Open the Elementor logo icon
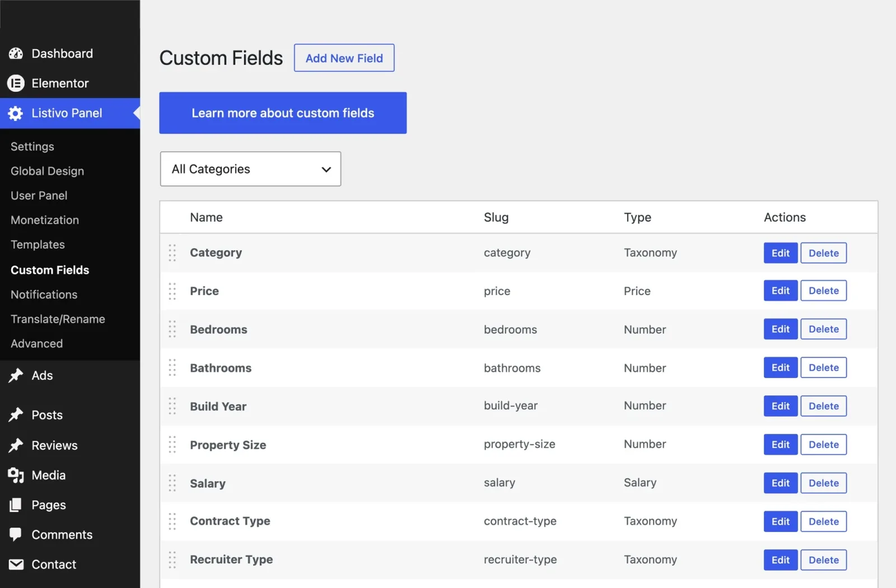This screenshot has width=896, height=588. click(x=16, y=83)
